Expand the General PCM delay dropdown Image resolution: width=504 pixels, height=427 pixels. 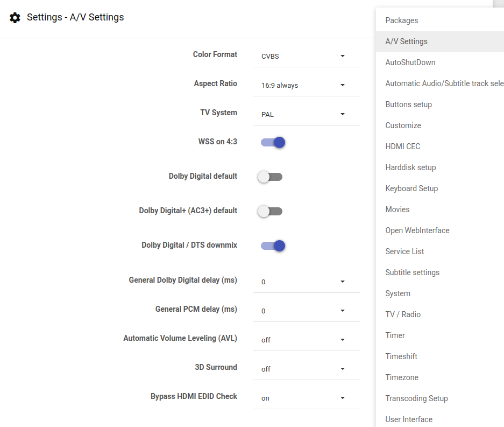306,311
